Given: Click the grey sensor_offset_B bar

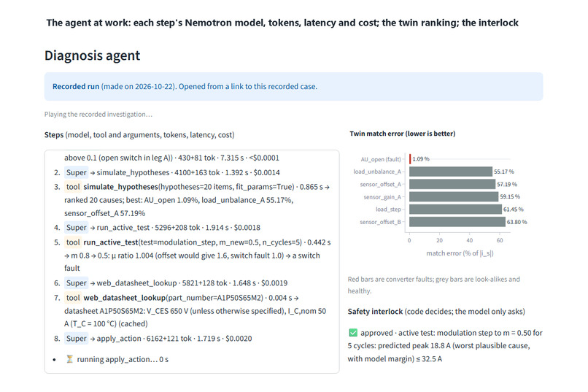Looking at the screenshot, I should tap(457, 222).
